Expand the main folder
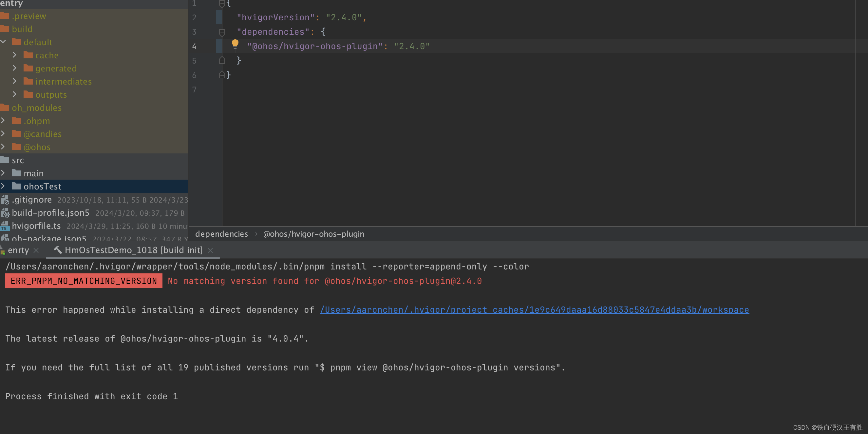Screen dimensions: 868x434 point(3,173)
